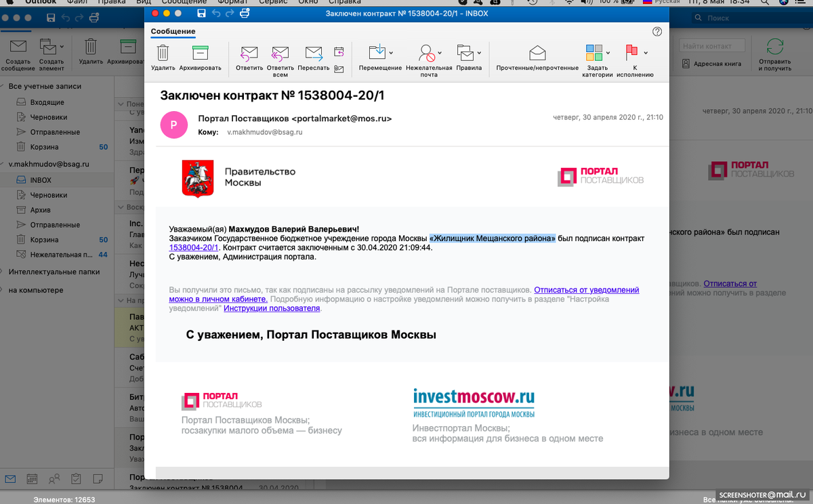The width and height of the screenshot is (813, 504).
Task: Open Инструкции пользователя link
Action: point(272,308)
